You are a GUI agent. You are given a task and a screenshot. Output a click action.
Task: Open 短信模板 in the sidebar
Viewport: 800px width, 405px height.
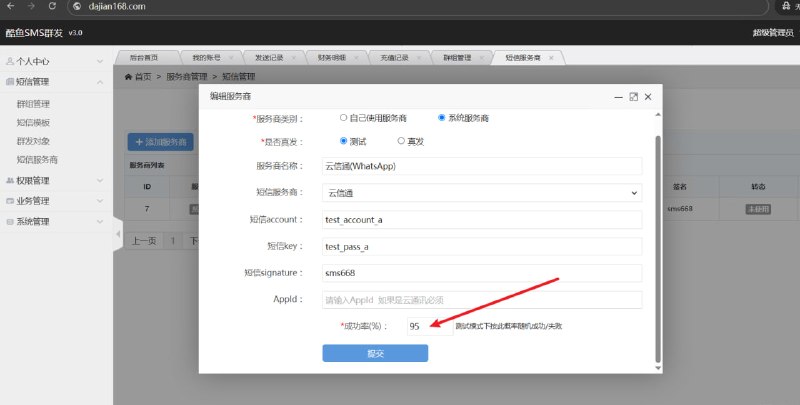coord(33,122)
